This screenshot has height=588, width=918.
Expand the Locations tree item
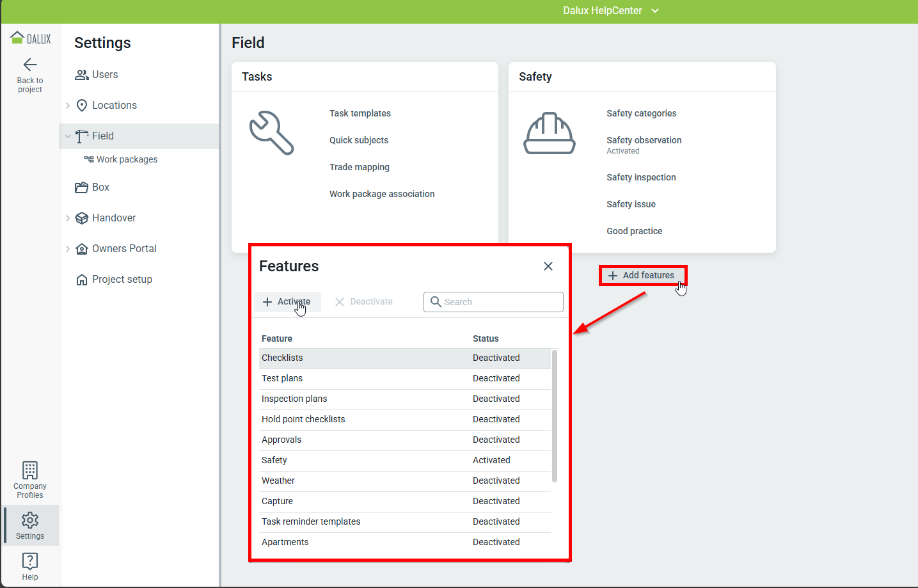(68, 106)
